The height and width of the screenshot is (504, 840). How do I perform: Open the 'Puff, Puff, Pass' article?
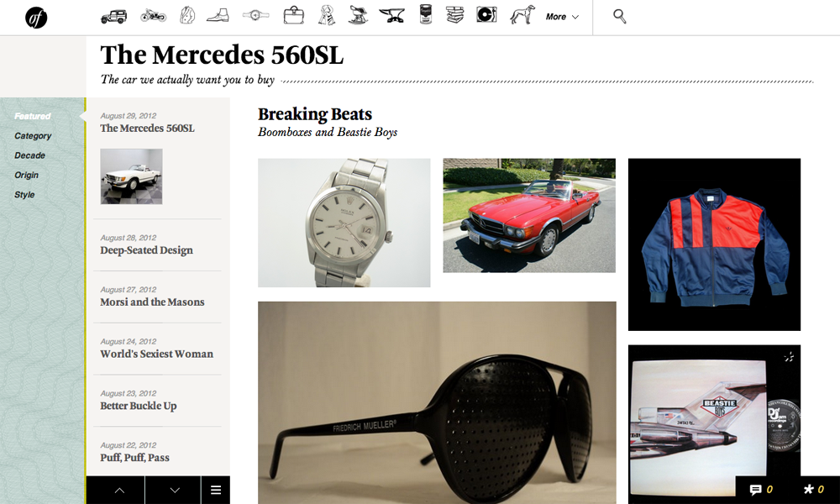[134, 458]
